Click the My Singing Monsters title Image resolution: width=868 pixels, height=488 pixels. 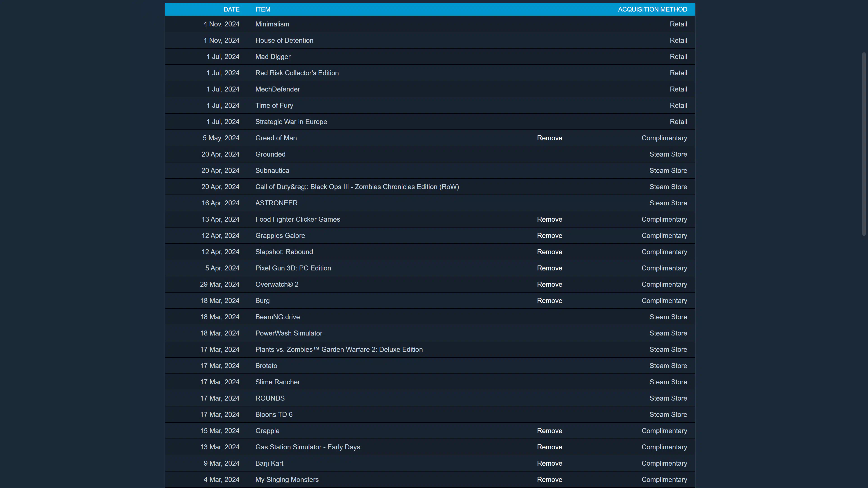pyautogui.click(x=287, y=480)
